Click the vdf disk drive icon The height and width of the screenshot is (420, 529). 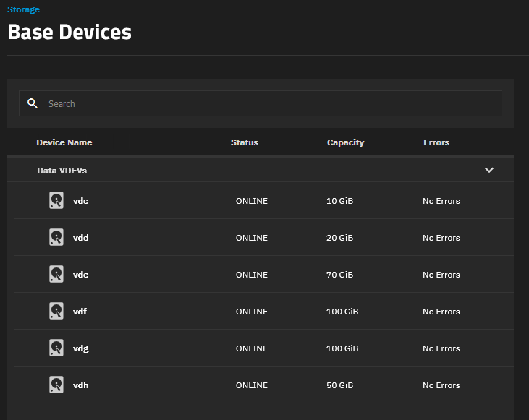[56, 311]
